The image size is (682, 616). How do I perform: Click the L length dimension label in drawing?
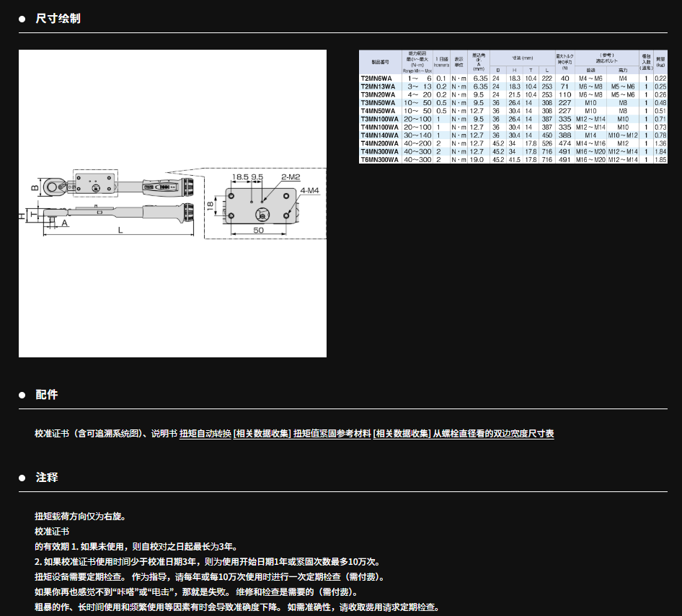pos(119,229)
